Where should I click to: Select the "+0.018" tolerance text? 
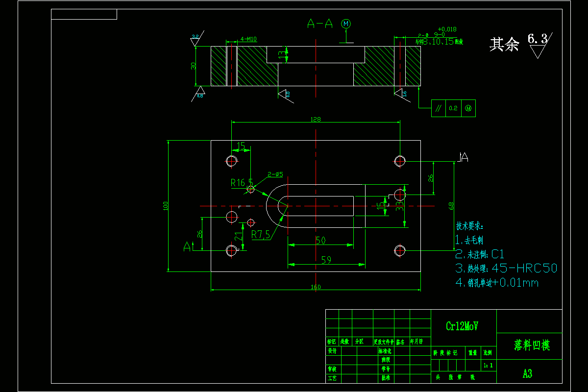click(447, 29)
